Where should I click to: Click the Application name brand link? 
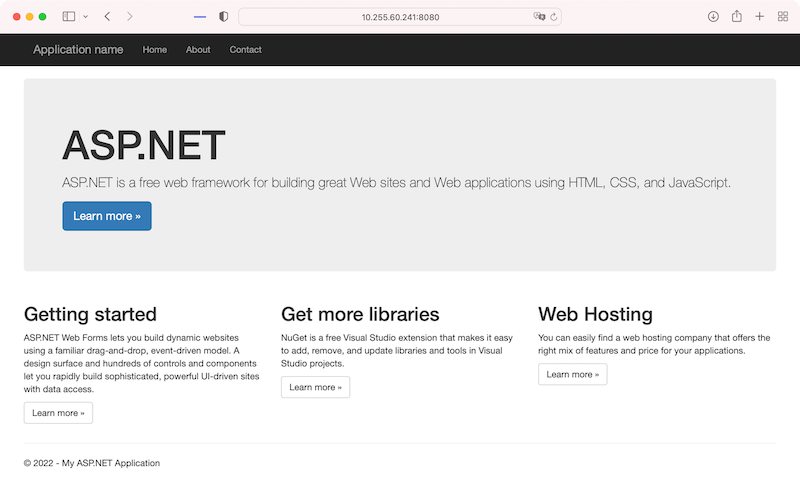pos(78,50)
